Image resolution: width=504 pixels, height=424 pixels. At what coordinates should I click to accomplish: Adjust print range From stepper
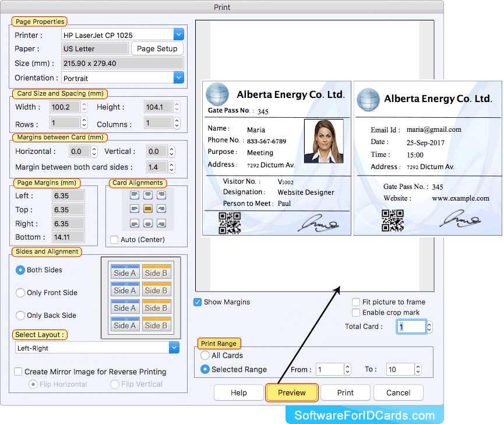pos(347,369)
